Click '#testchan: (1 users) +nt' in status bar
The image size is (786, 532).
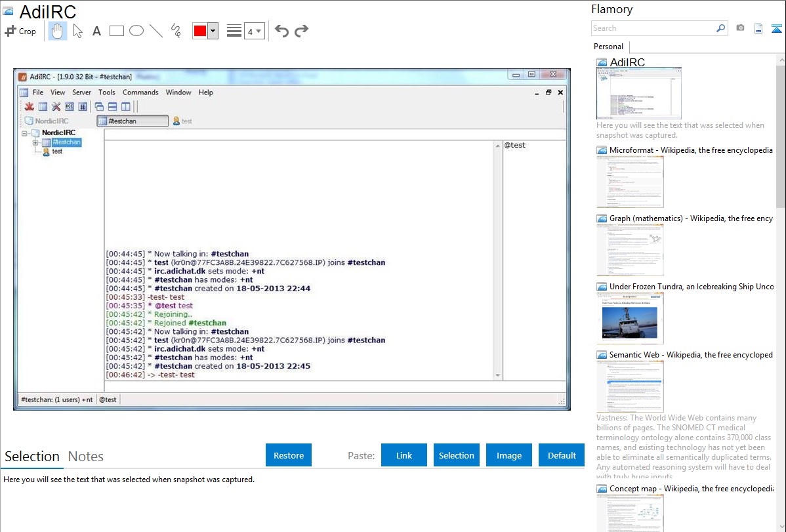[x=56, y=399]
